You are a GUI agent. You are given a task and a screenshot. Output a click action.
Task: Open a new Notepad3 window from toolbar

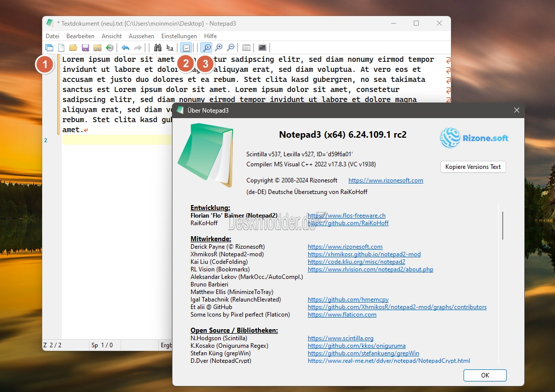tap(49, 47)
